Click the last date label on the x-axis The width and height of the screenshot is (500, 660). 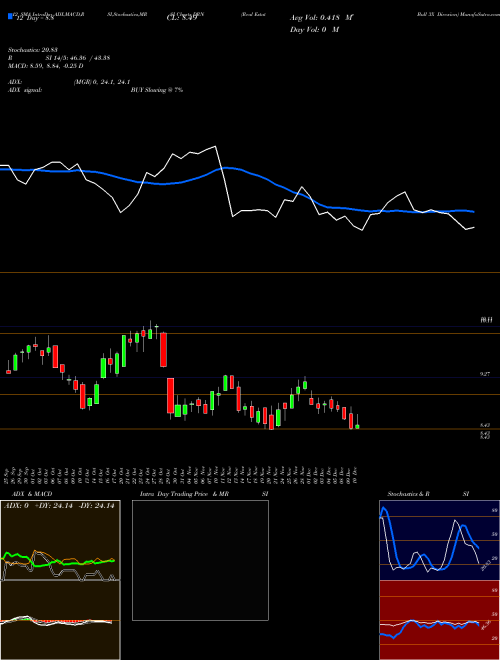(x=357, y=474)
